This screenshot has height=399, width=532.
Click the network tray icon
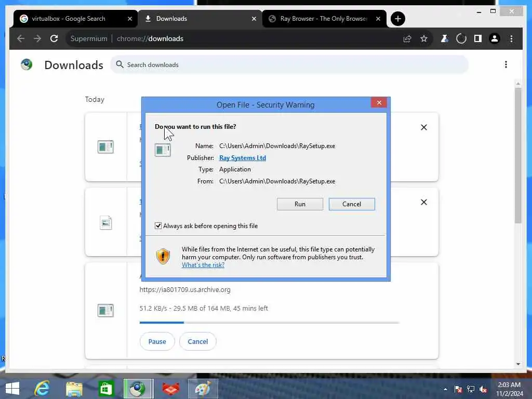tap(471, 389)
